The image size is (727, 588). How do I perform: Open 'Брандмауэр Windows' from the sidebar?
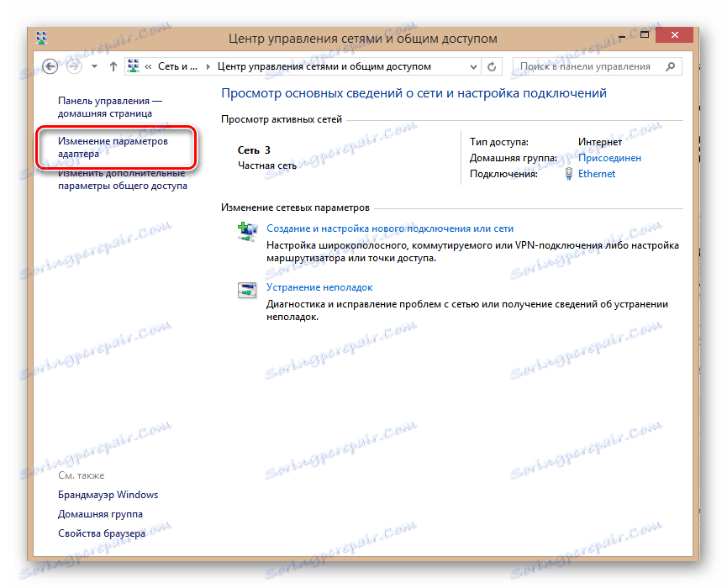click(108, 494)
